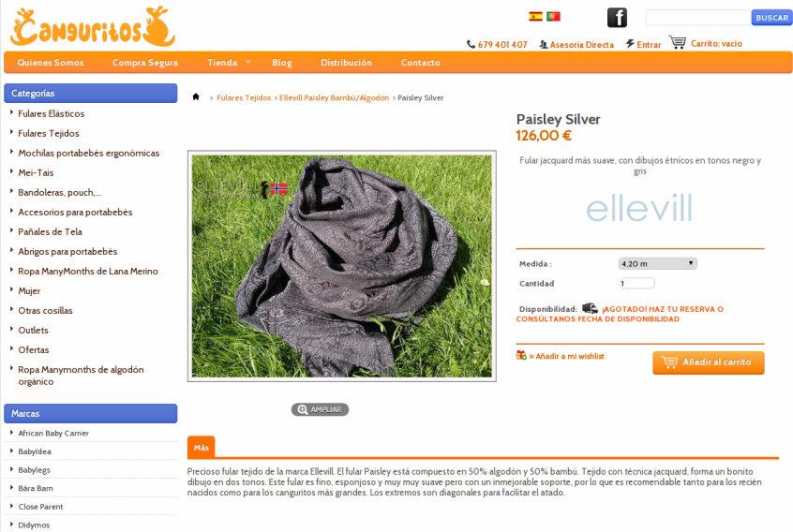Open the Contacto menu item

pos(420,63)
